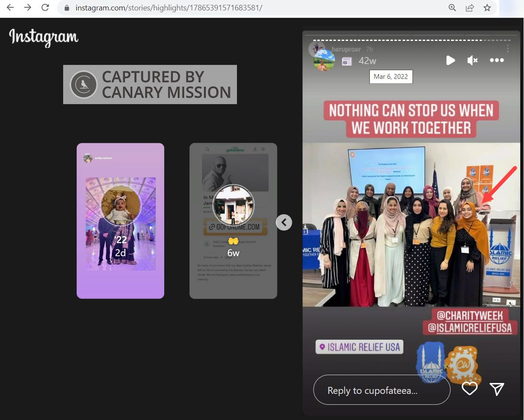
Task: View site info via the padlock icon
Action: [67, 8]
